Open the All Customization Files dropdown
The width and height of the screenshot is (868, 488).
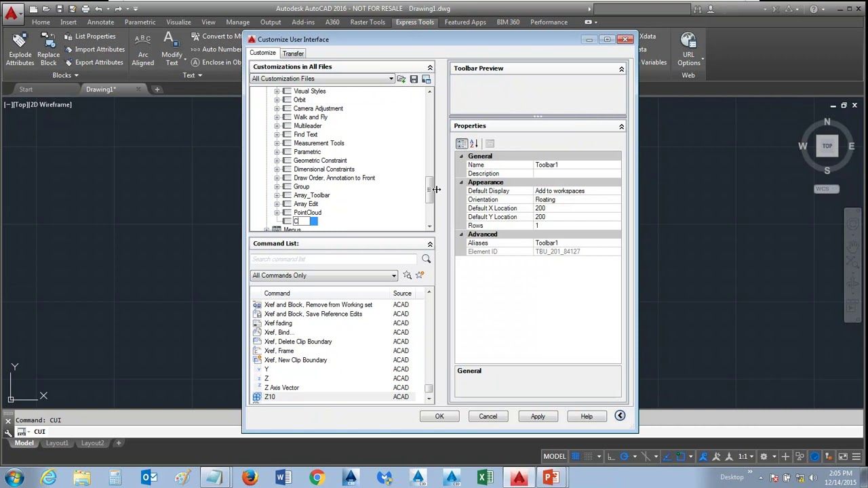(323, 79)
